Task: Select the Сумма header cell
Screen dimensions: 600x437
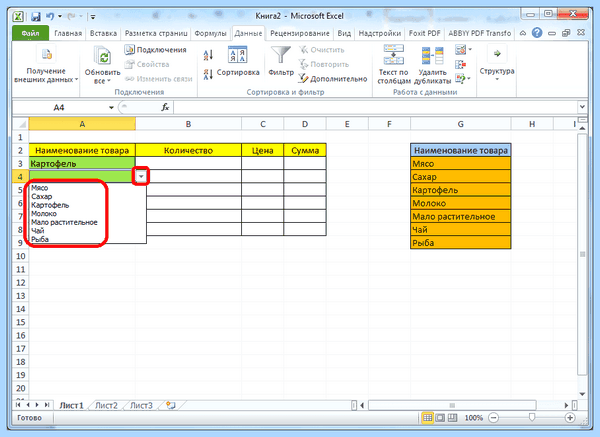Action: 305,150
